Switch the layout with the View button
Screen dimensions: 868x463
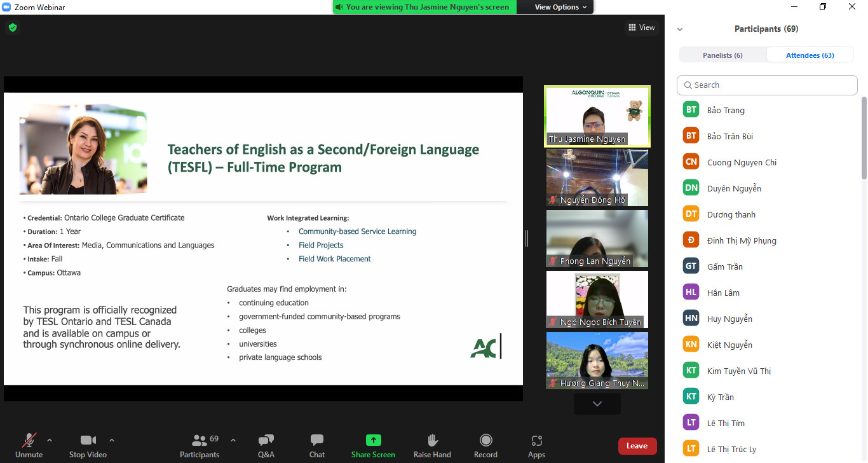[641, 27]
